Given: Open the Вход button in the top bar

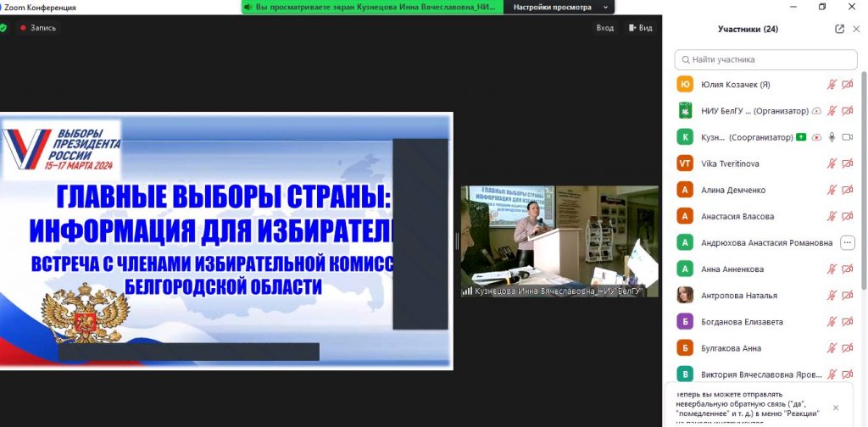Looking at the screenshot, I should (604, 28).
